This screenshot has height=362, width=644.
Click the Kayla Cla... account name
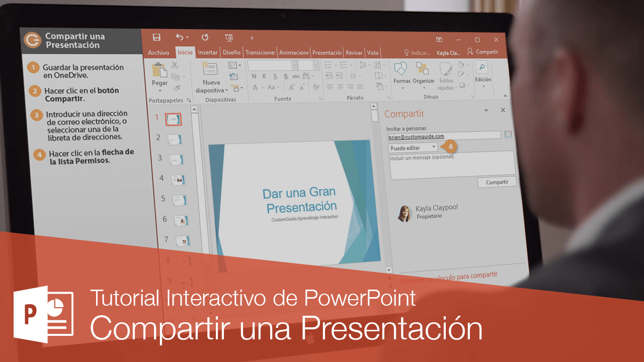[448, 52]
